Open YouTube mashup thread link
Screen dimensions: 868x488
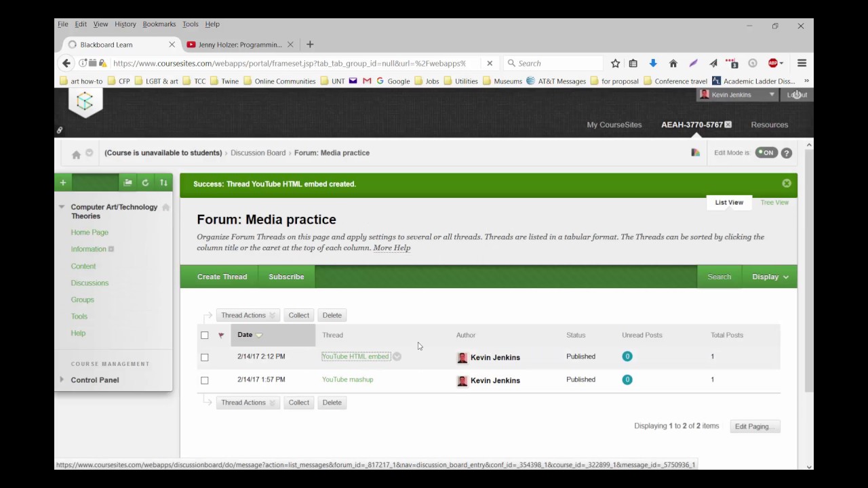tap(348, 380)
